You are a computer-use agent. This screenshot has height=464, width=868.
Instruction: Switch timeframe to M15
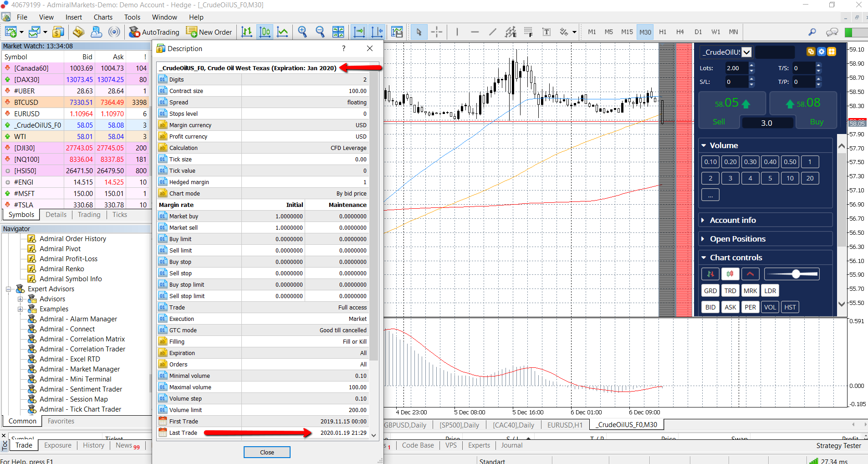pos(627,32)
